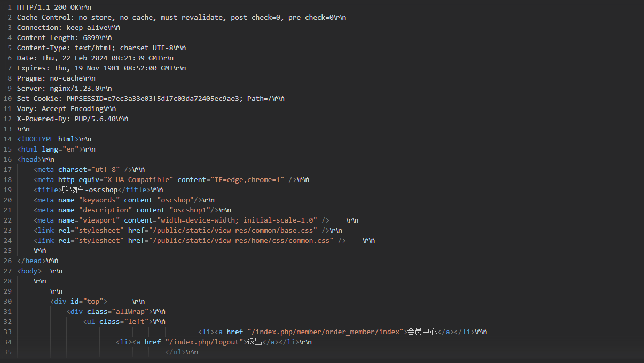
Task: Click "keep-alive" in the Connection header
Action: tap(87, 28)
